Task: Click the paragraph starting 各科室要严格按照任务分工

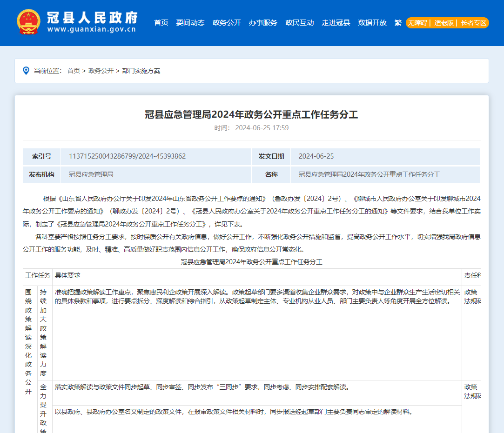Action: pos(251,243)
